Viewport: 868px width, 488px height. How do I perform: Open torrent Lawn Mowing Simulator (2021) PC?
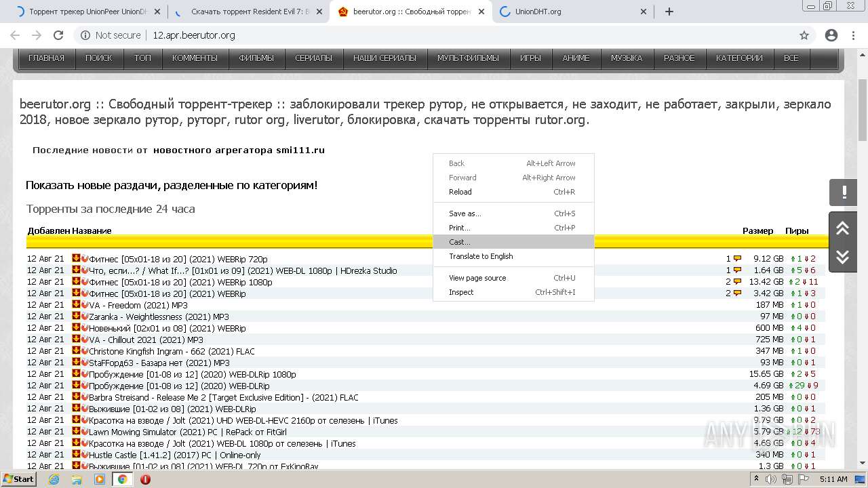[188, 432]
